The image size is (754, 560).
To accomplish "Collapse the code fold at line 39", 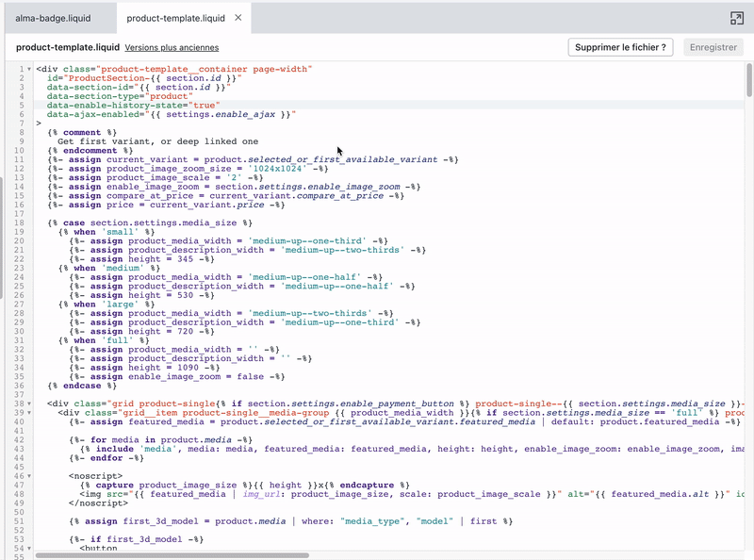I will point(29,413).
